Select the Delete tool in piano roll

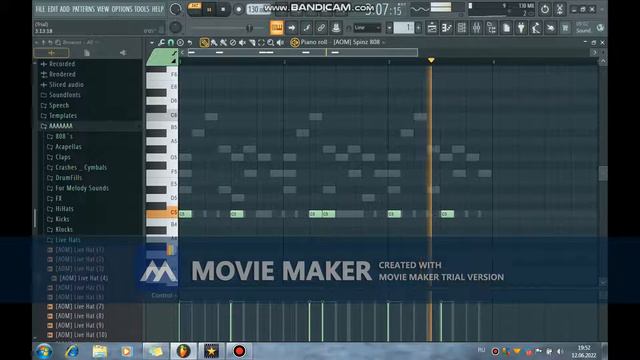click(x=233, y=42)
